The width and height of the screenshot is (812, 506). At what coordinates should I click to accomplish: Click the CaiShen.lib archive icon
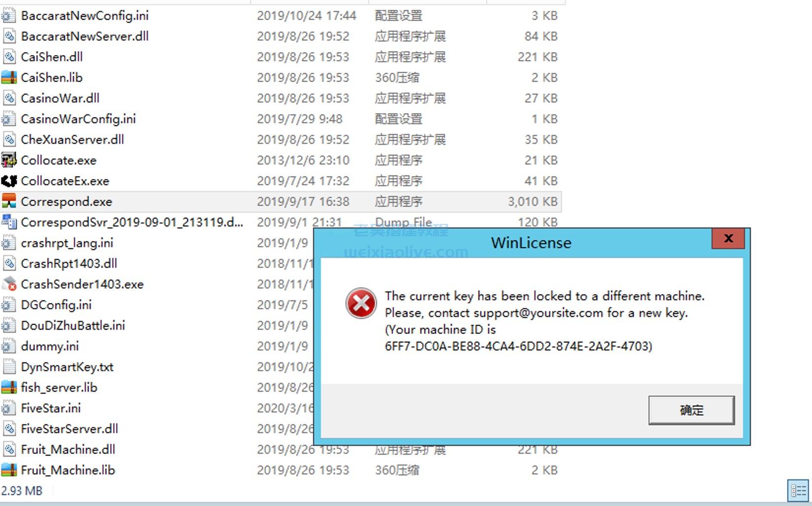click(x=9, y=77)
